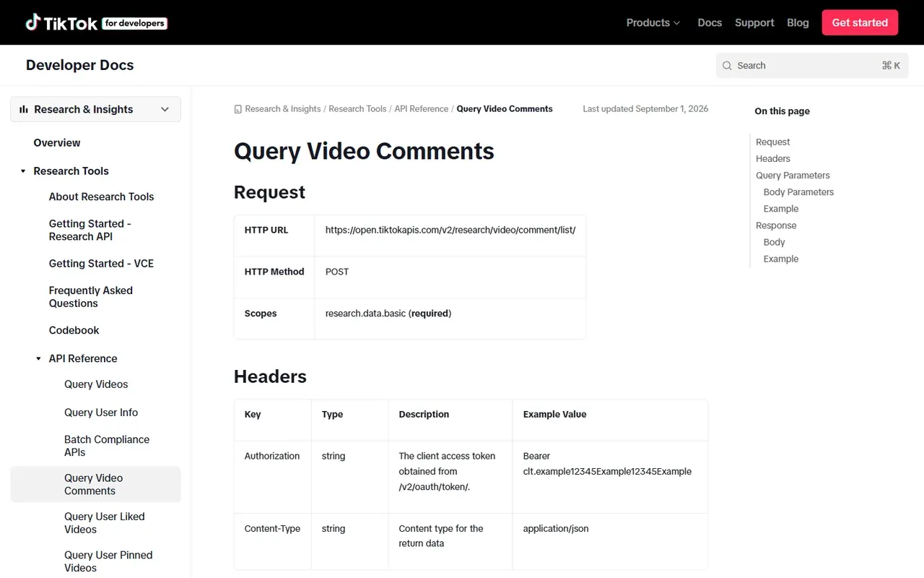The height and width of the screenshot is (578, 924).
Task: Jump to Body under Response
Action: point(774,242)
